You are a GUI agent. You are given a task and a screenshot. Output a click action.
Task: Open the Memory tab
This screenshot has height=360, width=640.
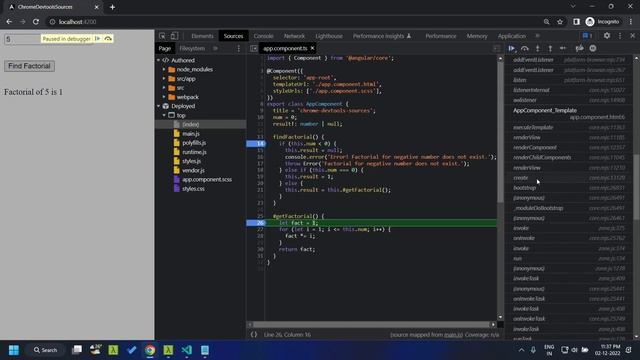click(477, 36)
